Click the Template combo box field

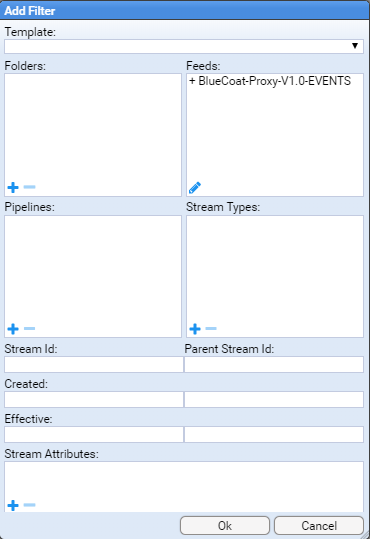point(184,46)
